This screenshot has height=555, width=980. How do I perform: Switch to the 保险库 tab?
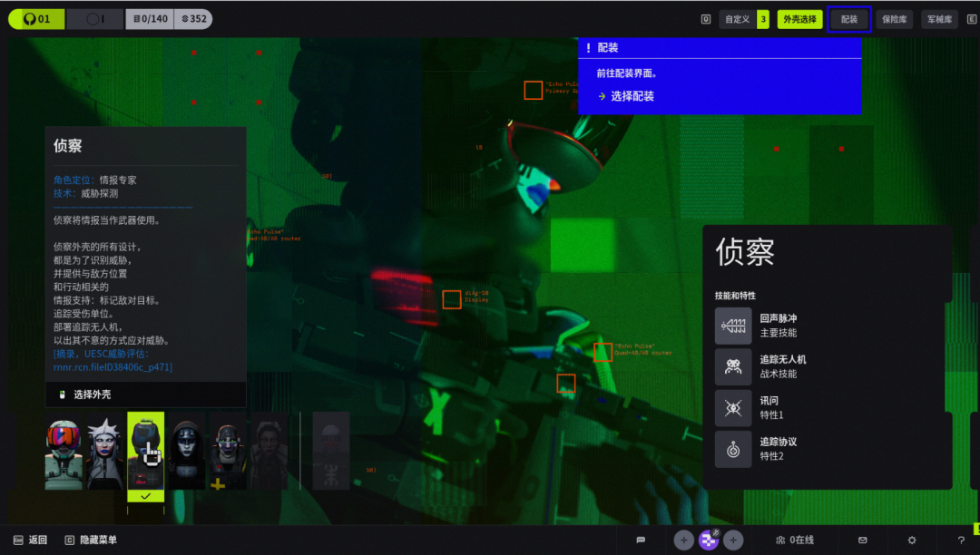(894, 19)
